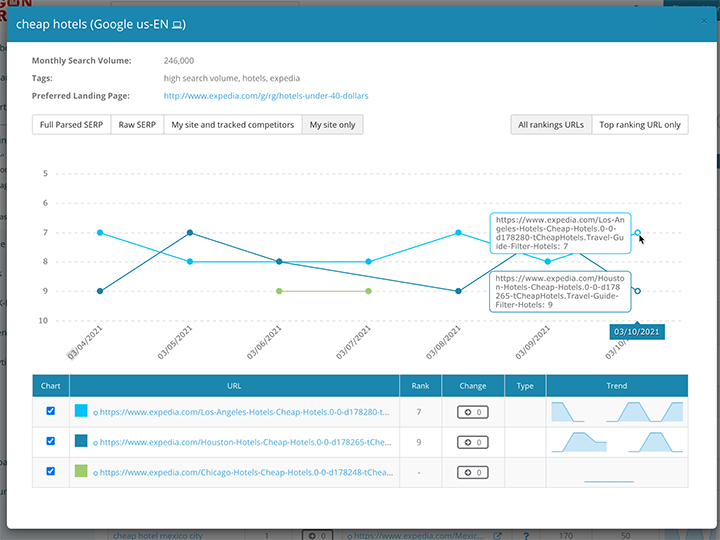Select Top ranking URL only
The width and height of the screenshot is (720, 540).
(639, 125)
